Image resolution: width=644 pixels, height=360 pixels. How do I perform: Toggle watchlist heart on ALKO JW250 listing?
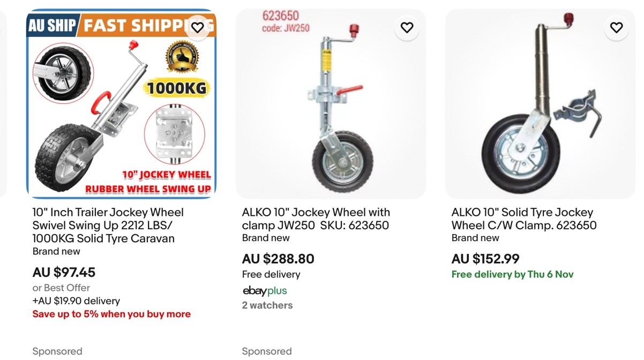(x=407, y=27)
